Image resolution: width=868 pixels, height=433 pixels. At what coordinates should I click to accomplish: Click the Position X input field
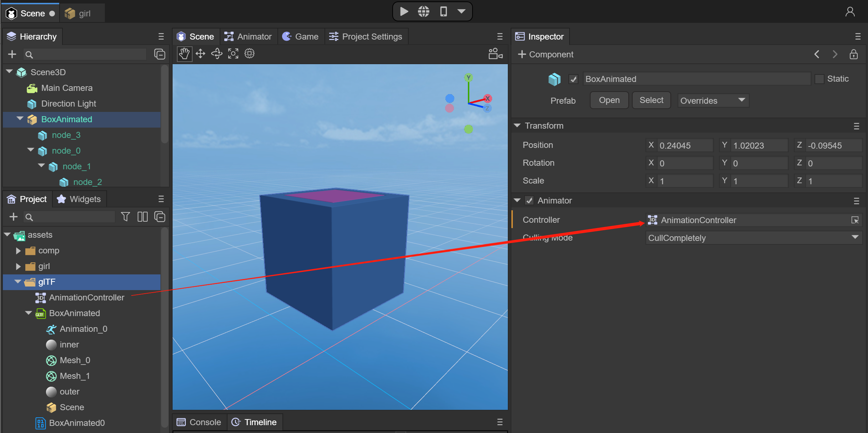tap(684, 145)
